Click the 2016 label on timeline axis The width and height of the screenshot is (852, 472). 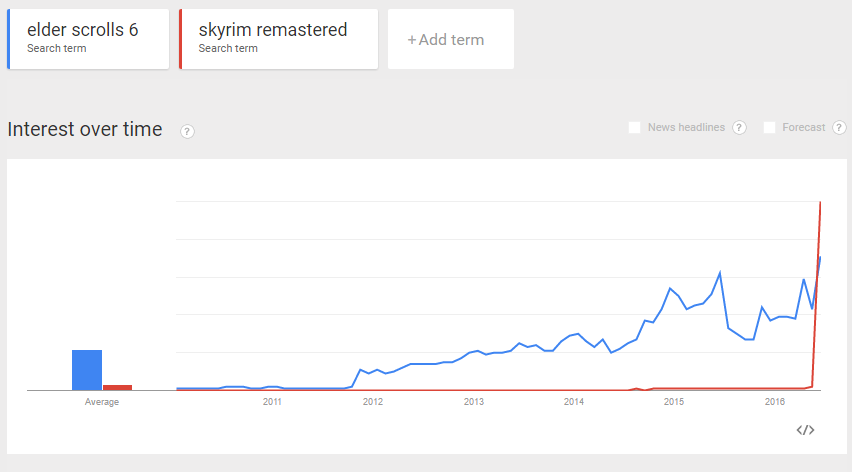click(x=775, y=402)
